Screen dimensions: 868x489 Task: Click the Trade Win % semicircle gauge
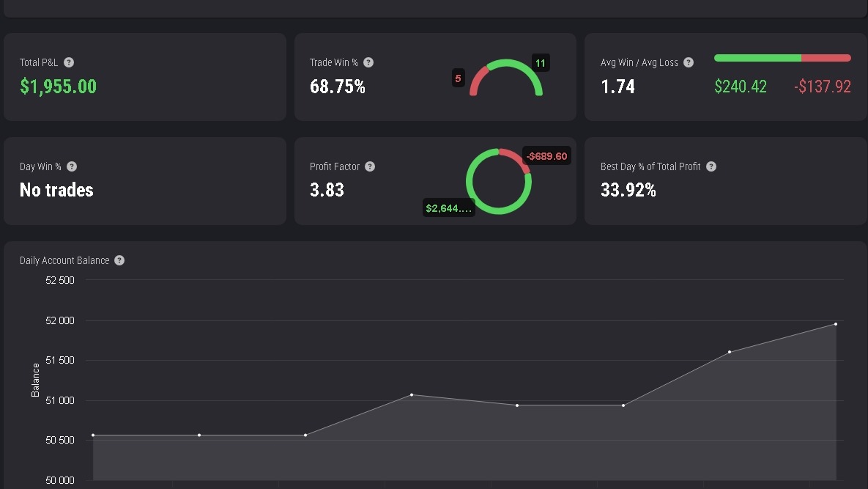[x=506, y=62]
